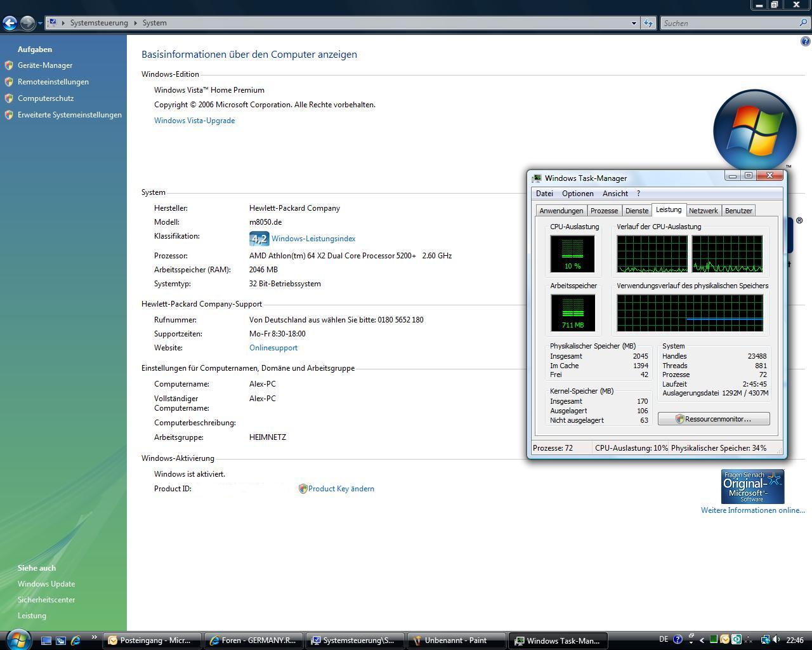Open Remoteeinstellungen in the sidebar
The width and height of the screenshot is (812, 650).
53,82
